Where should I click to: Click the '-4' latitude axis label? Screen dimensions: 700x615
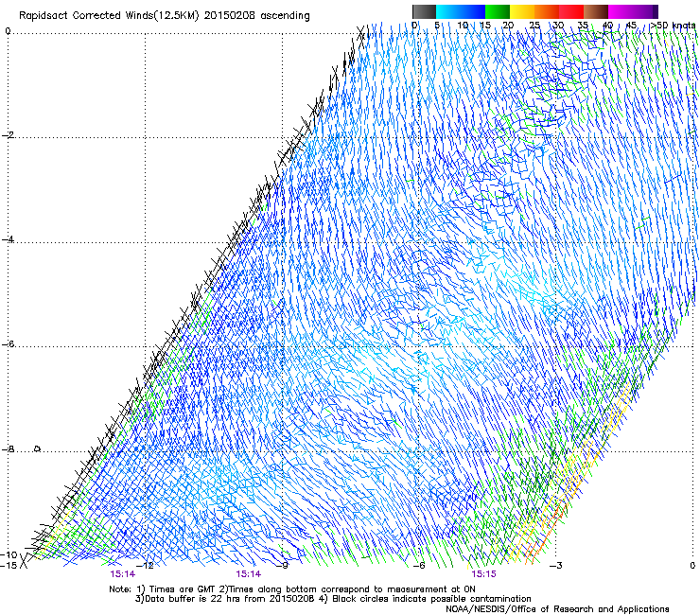(x=8, y=239)
